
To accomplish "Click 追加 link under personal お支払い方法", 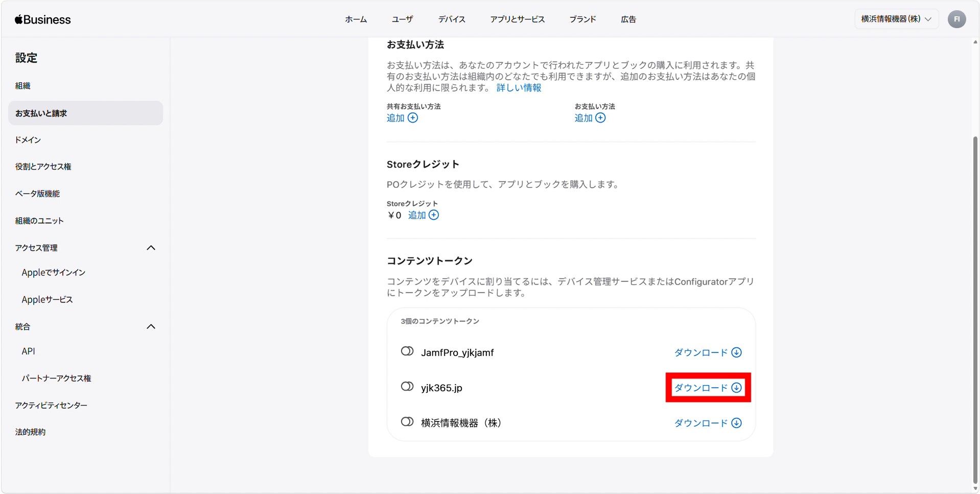I will point(584,118).
